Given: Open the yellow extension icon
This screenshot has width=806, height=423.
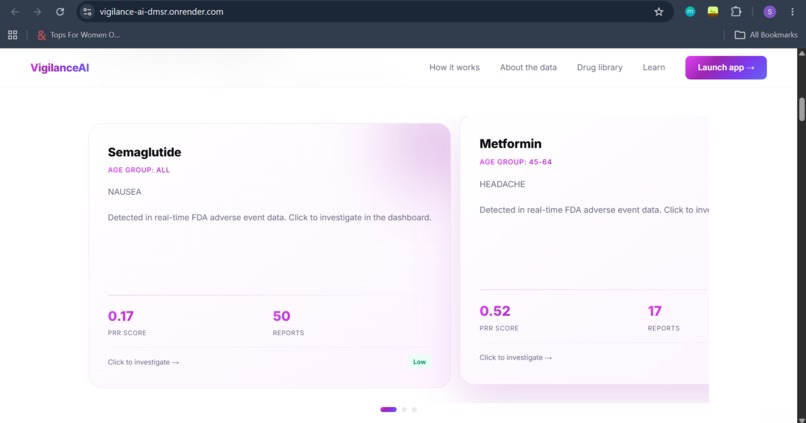Looking at the screenshot, I should coord(712,12).
